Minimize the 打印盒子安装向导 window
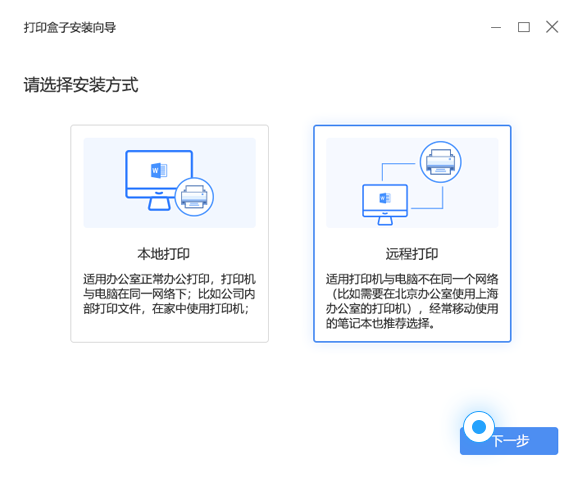Viewport: 581px width, 486px height. (x=496, y=27)
